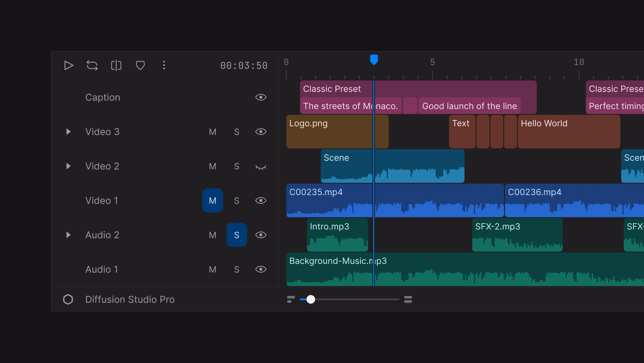The width and height of the screenshot is (644, 363).
Task: Solo the Video 1 track
Action: 237,200
